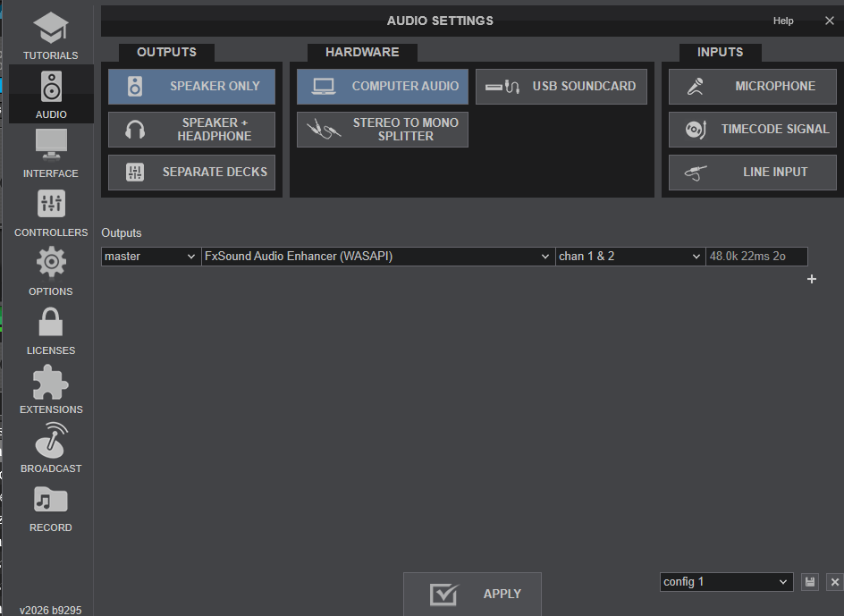Select Speaker + Headphone output mode
The image size is (844, 616).
(191, 130)
